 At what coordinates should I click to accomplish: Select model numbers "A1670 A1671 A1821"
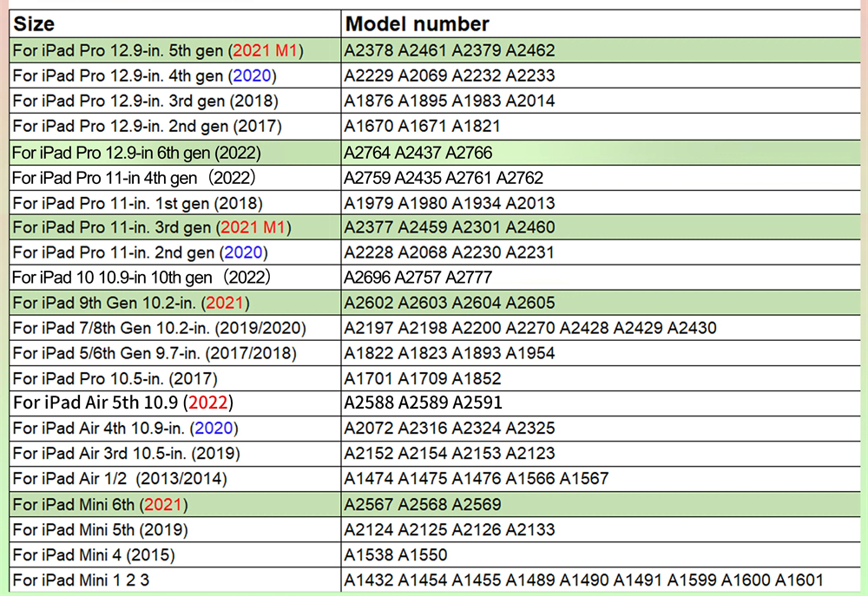[422, 126]
